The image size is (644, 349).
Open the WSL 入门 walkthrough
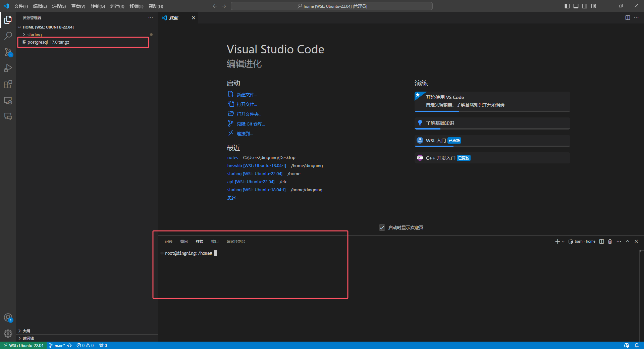[x=492, y=141]
